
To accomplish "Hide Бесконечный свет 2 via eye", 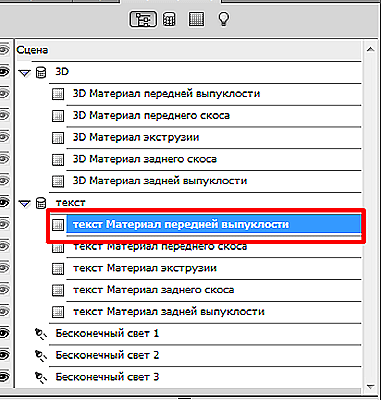I will coord(4,355).
